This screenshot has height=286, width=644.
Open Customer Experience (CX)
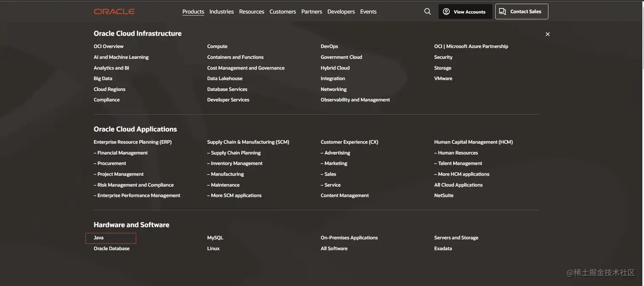pos(349,142)
